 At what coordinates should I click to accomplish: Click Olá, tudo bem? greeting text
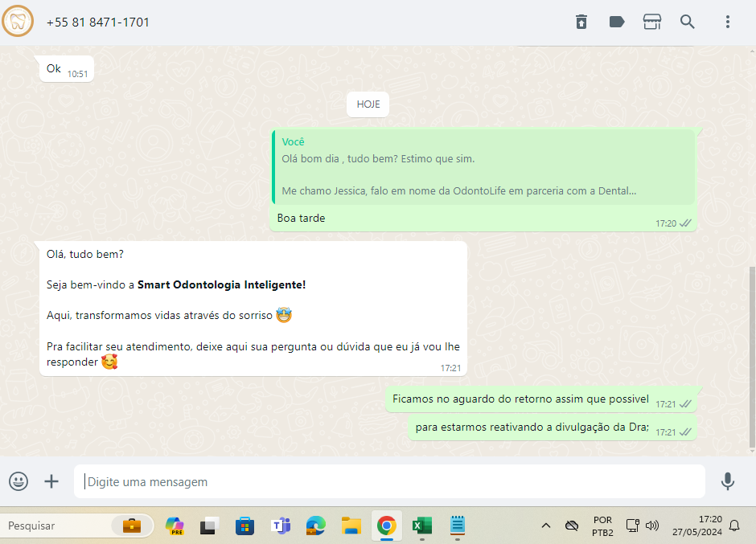click(85, 254)
